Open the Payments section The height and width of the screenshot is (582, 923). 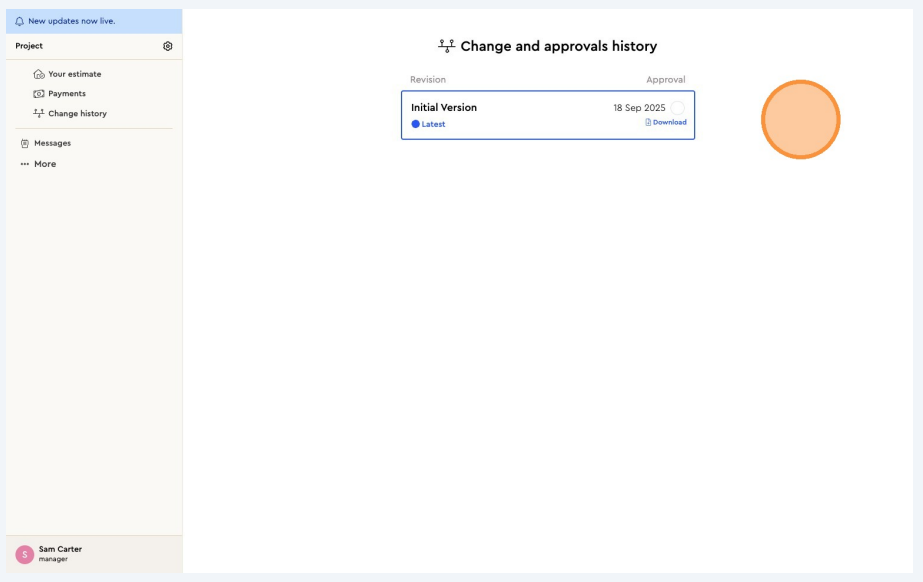click(x=67, y=94)
